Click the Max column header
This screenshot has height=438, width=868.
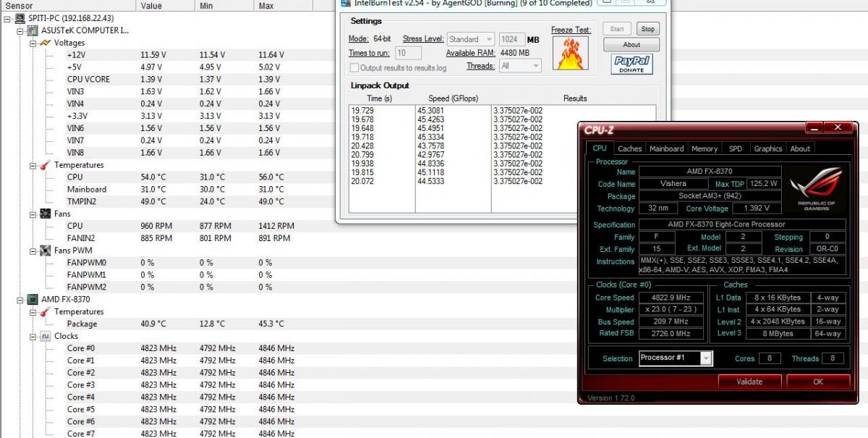tap(284, 6)
